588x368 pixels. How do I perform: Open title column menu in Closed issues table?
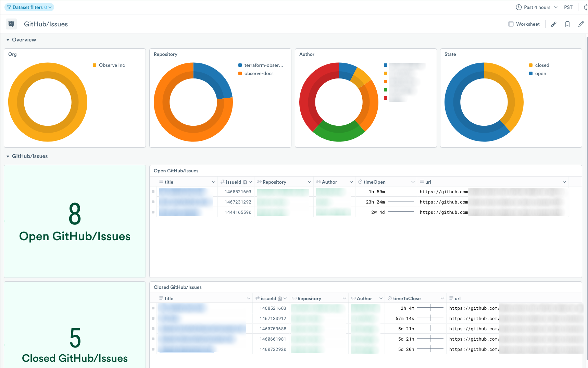[x=249, y=298]
